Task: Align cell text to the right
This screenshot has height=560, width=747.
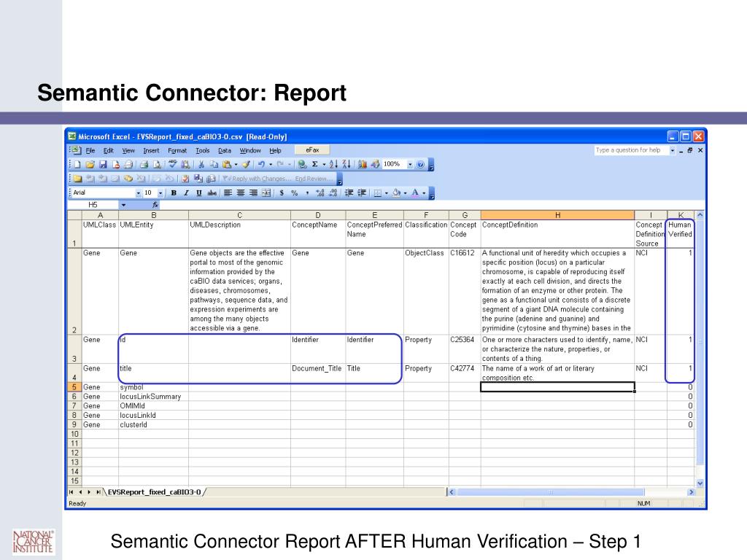Action: click(x=253, y=192)
